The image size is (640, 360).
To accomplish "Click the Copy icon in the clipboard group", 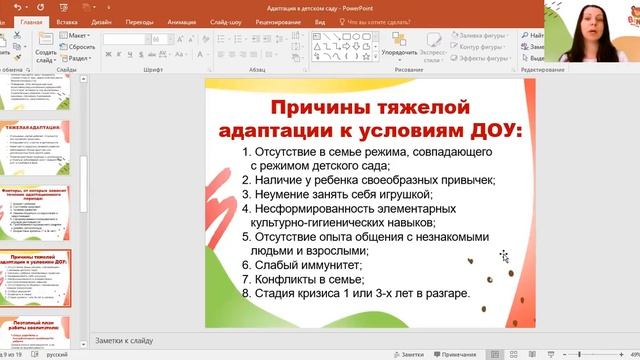I will (17, 47).
